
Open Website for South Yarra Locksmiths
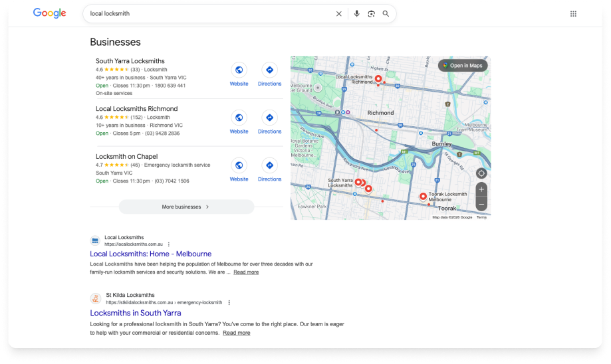pyautogui.click(x=239, y=75)
